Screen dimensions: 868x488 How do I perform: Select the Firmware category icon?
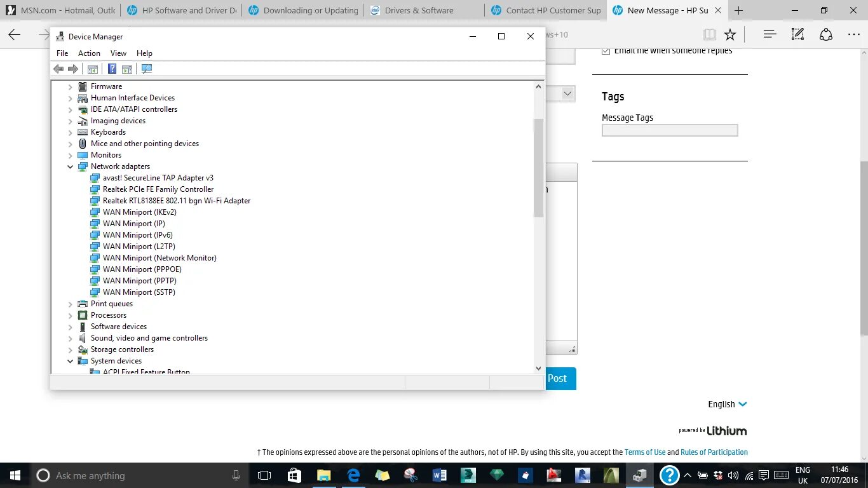pos(83,86)
